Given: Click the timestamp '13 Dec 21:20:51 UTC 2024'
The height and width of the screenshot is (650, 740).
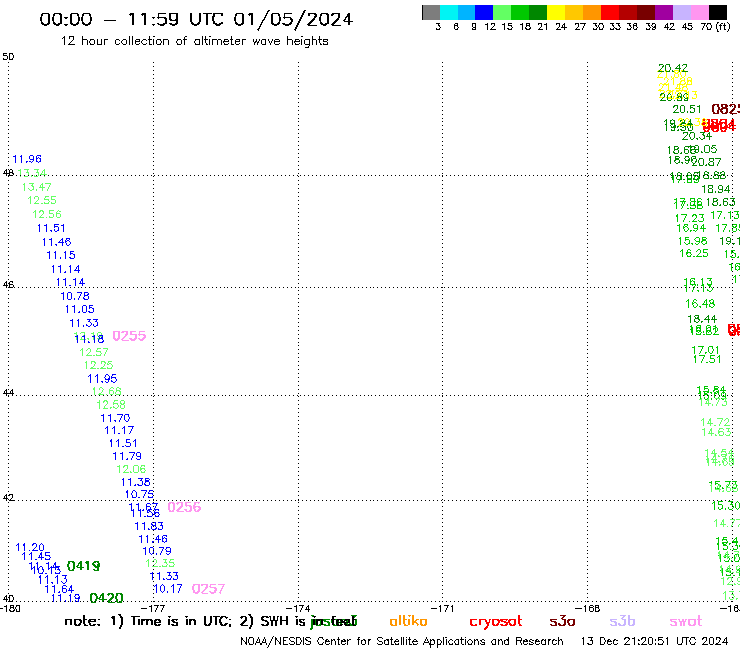Looking at the screenshot, I should click(x=654, y=642).
